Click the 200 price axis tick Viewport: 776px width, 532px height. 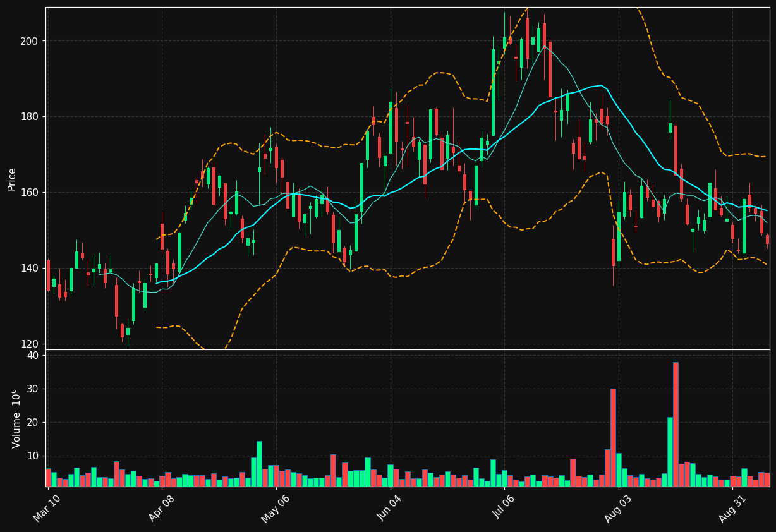point(30,41)
